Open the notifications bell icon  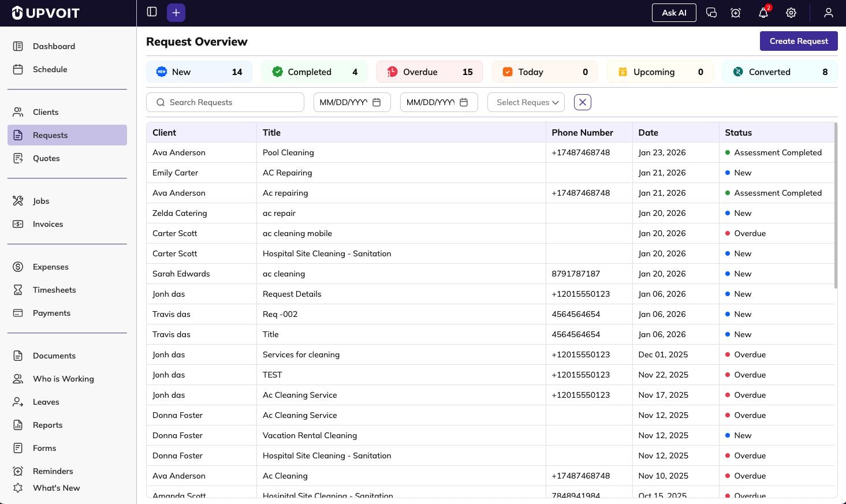(x=763, y=13)
